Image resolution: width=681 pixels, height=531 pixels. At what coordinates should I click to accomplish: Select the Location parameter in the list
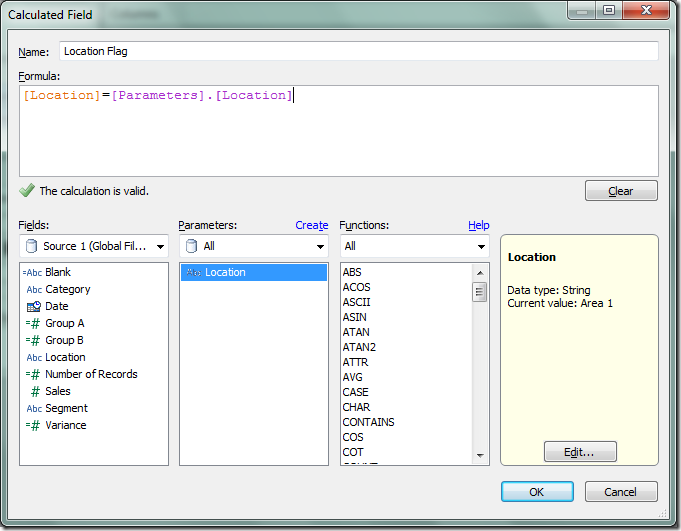coord(254,273)
